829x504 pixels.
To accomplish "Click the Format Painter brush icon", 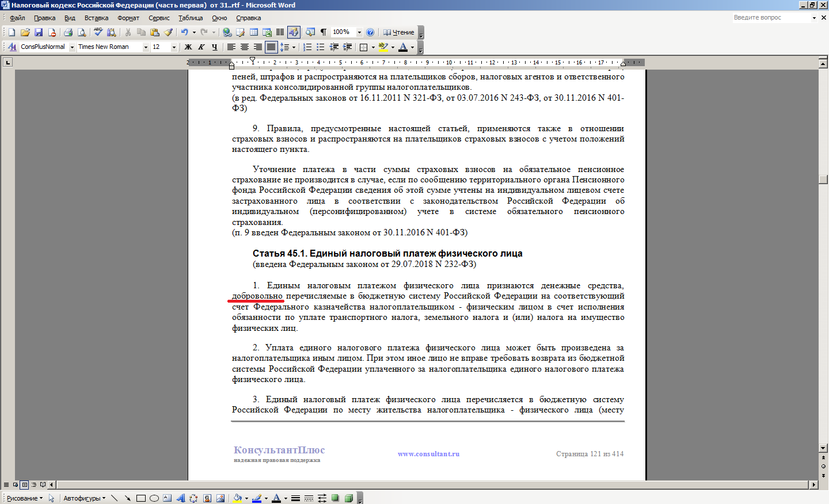I will [x=168, y=32].
